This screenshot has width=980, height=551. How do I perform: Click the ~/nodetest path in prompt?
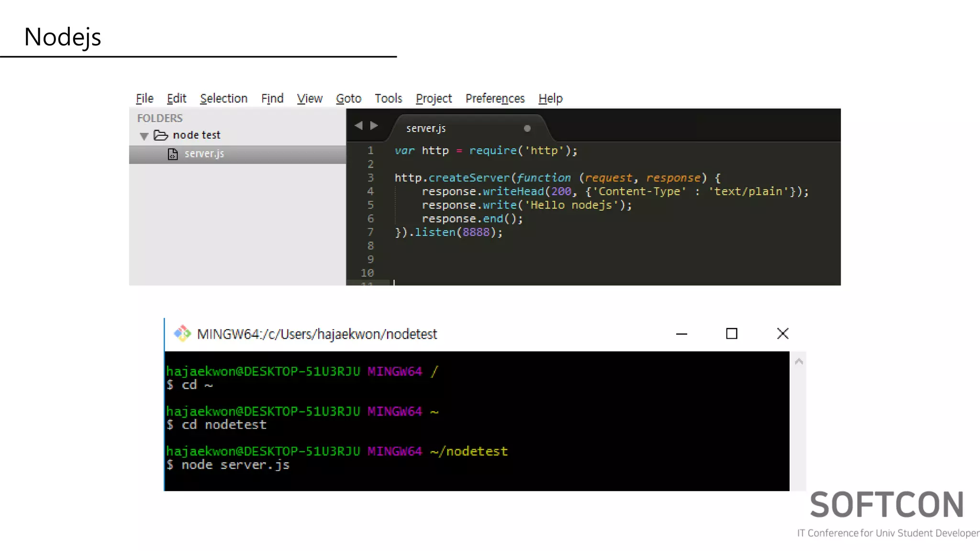pyautogui.click(x=469, y=452)
